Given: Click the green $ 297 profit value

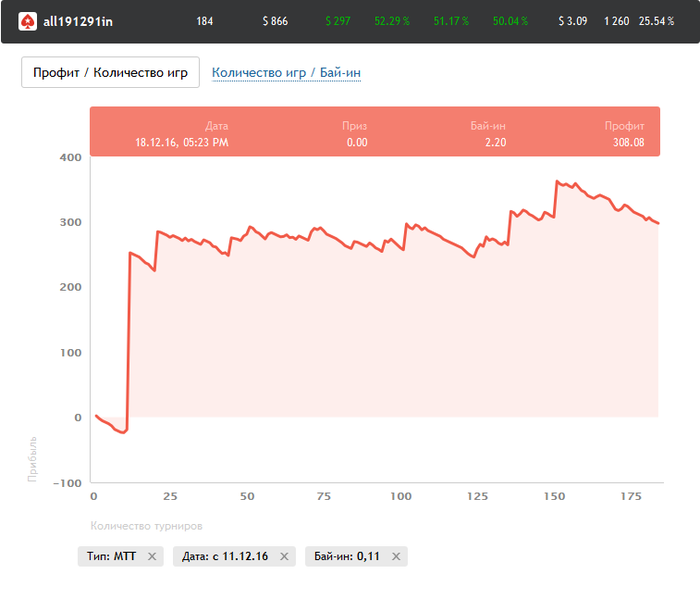Looking at the screenshot, I should pos(338,21).
